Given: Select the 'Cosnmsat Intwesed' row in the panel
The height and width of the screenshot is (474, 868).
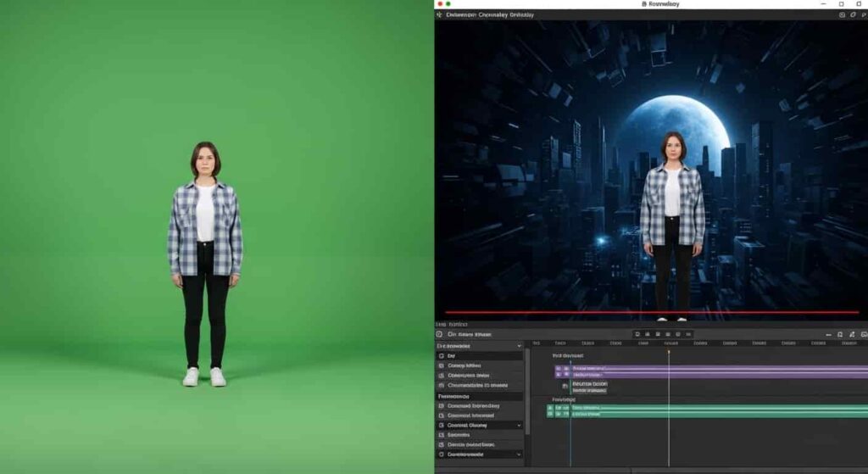Looking at the screenshot, I should click(x=480, y=415).
